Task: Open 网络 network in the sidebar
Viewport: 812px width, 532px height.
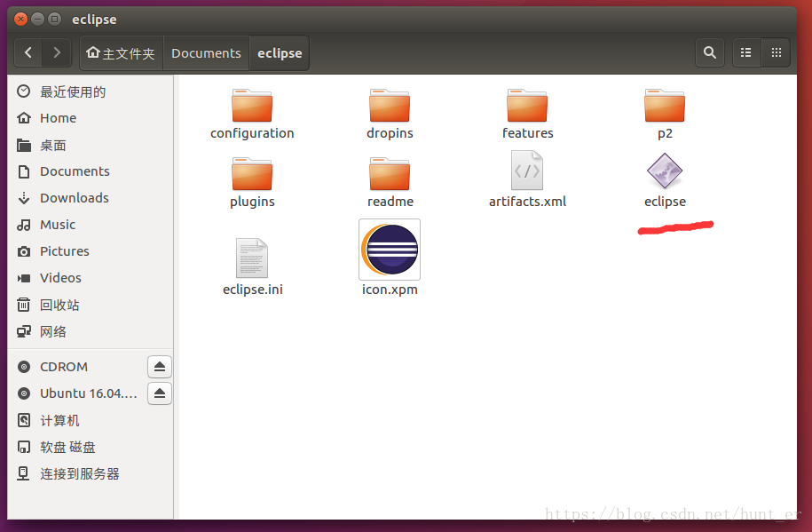Action: [x=91, y=331]
